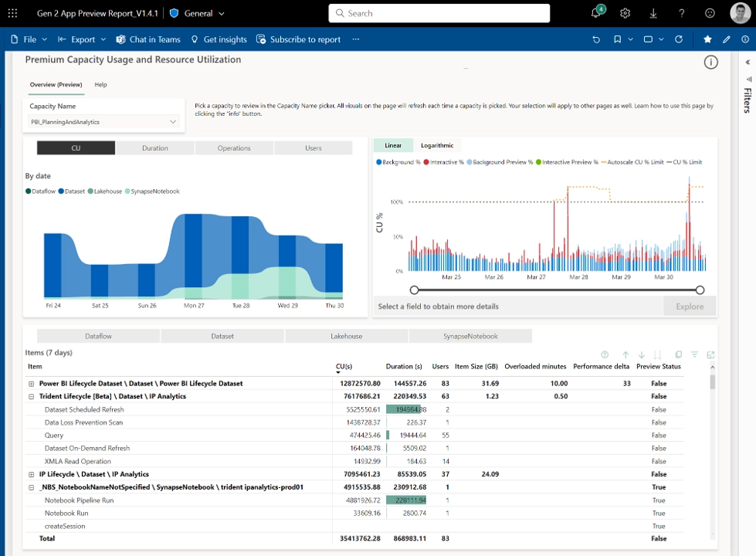Click the Explore button
756x556 pixels.
690,307
